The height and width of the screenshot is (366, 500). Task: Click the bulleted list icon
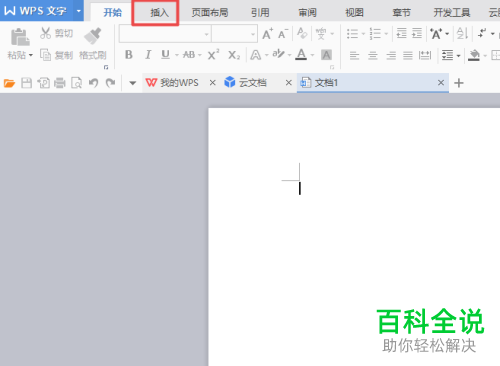[x=352, y=34]
